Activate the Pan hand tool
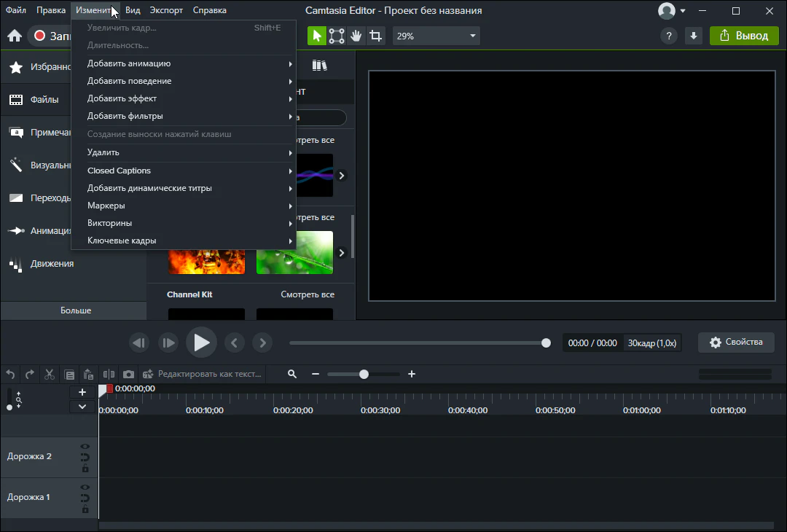 point(356,36)
